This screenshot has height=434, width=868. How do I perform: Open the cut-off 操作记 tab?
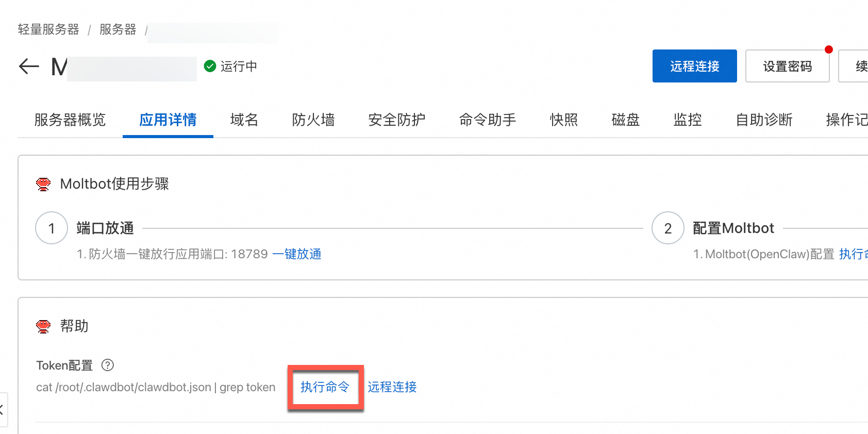[847, 120]
